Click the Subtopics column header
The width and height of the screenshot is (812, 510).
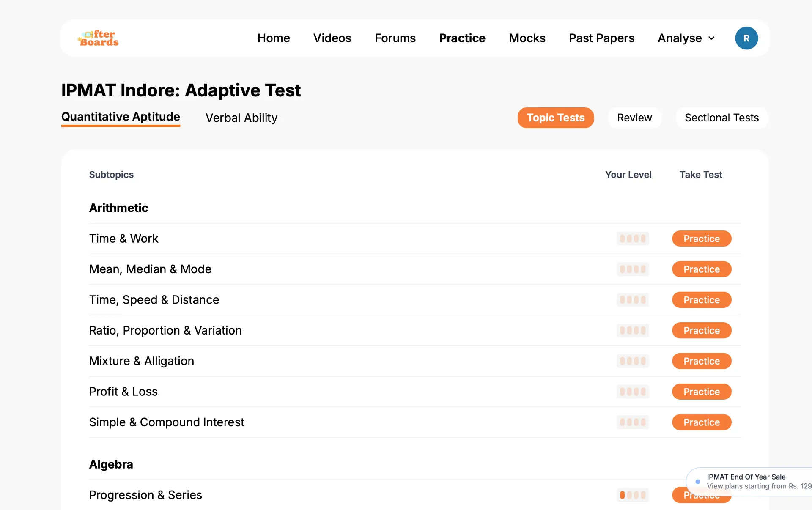point(111,175)
